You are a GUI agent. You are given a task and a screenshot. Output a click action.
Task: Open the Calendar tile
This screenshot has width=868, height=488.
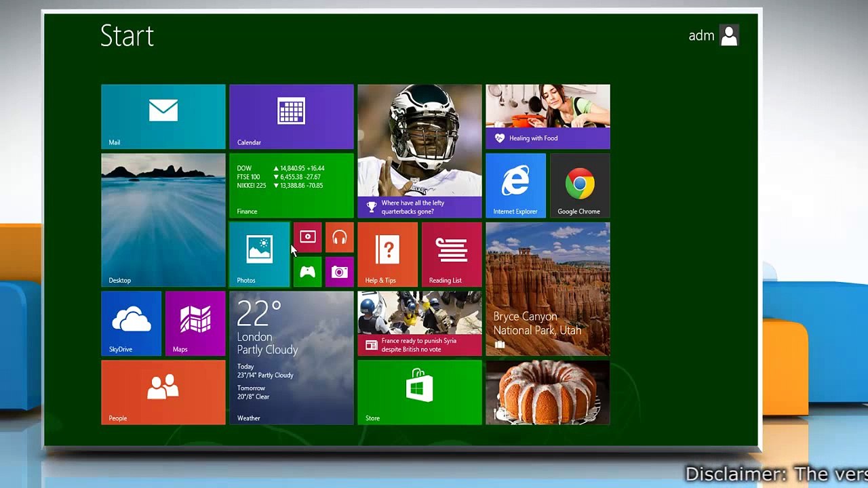pos(291,117)
